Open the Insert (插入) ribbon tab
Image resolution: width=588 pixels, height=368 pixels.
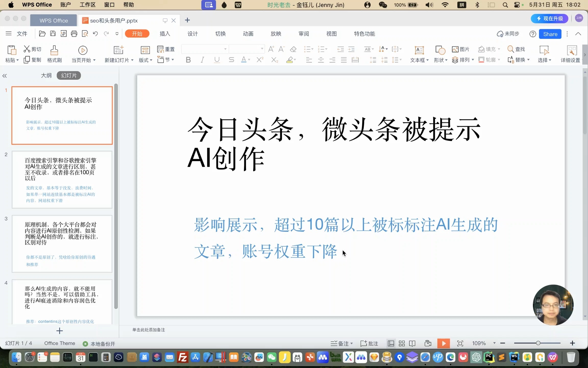165,34
